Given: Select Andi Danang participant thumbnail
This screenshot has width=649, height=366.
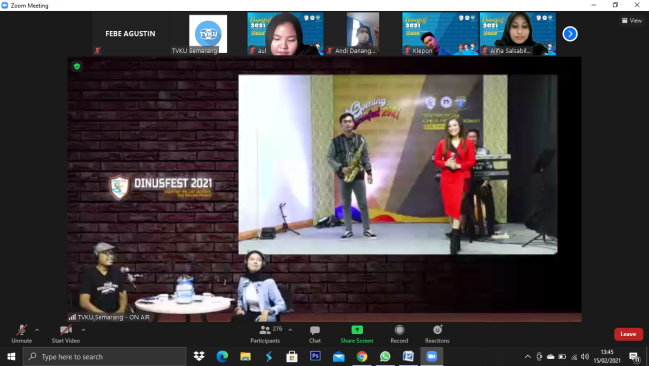Looking at the screenshot, I should click(x=363, y=34).
